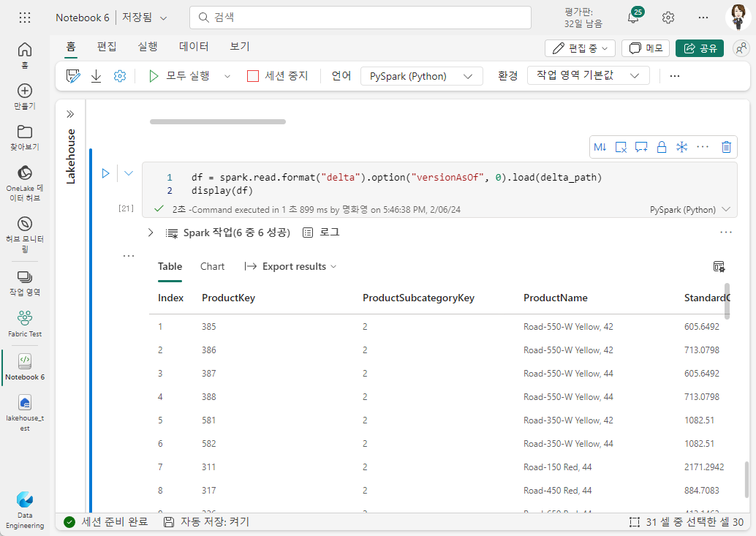
Task: Select Notebook 6 in sidebar
Action: [25, 367]
